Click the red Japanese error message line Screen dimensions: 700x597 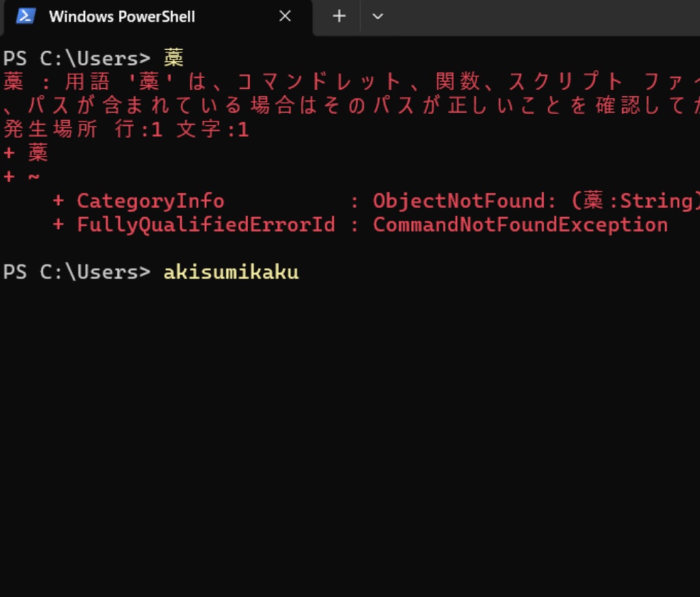click(x=273, y=81)
